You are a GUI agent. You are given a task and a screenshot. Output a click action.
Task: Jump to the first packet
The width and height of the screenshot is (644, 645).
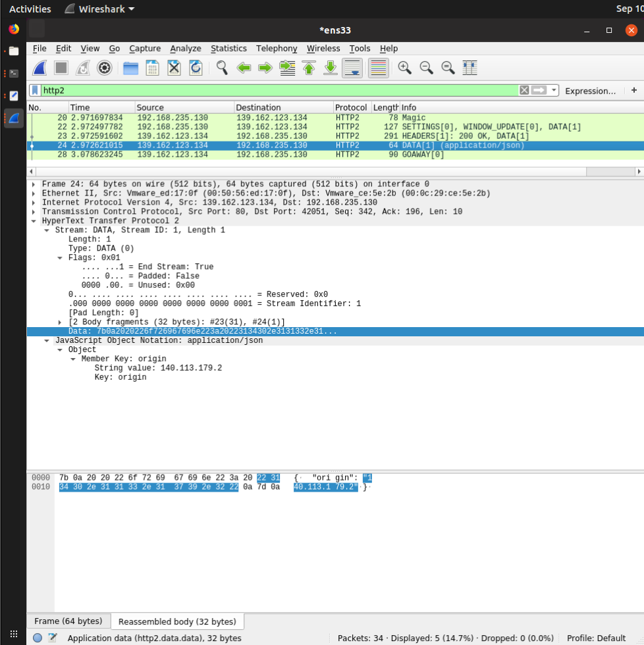309,68
